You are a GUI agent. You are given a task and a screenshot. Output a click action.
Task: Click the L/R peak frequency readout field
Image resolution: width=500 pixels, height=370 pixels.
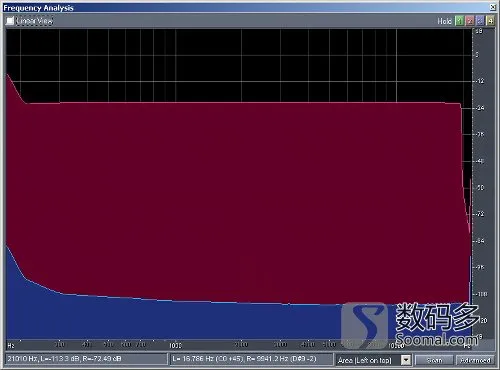pos(252,359)
